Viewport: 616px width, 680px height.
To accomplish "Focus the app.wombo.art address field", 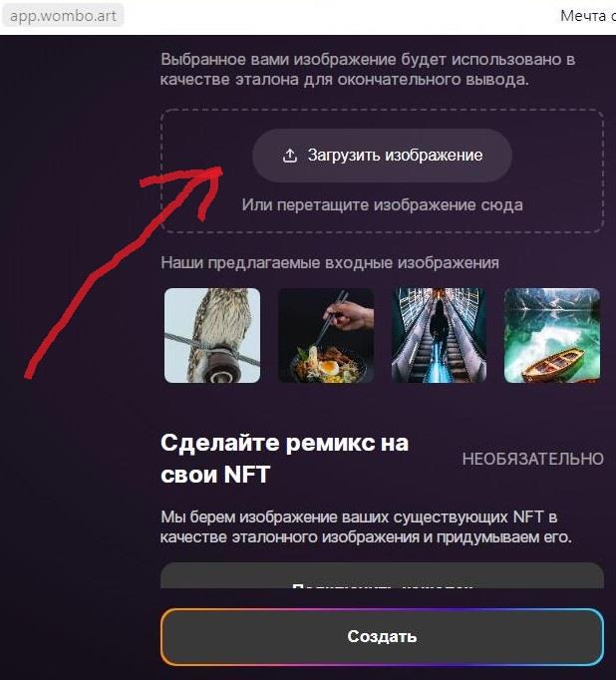I will 63,16.
